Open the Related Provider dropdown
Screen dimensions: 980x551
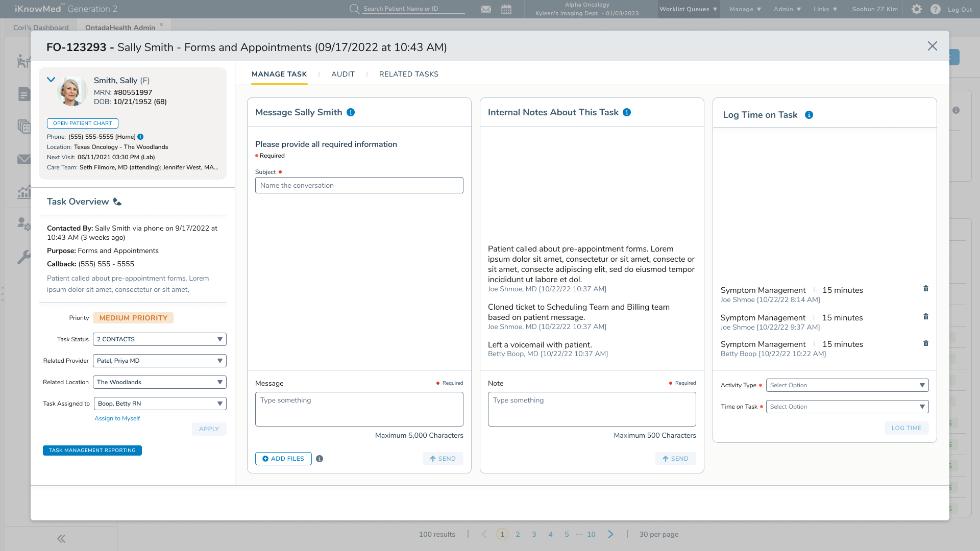coord(159,360)
